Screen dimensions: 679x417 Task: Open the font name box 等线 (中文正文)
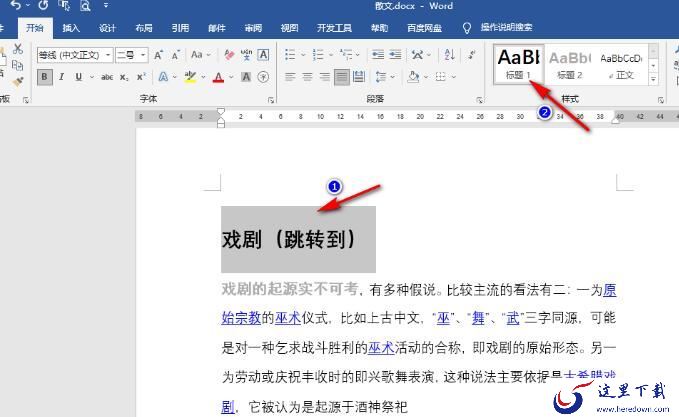click(x=75, y=55)
